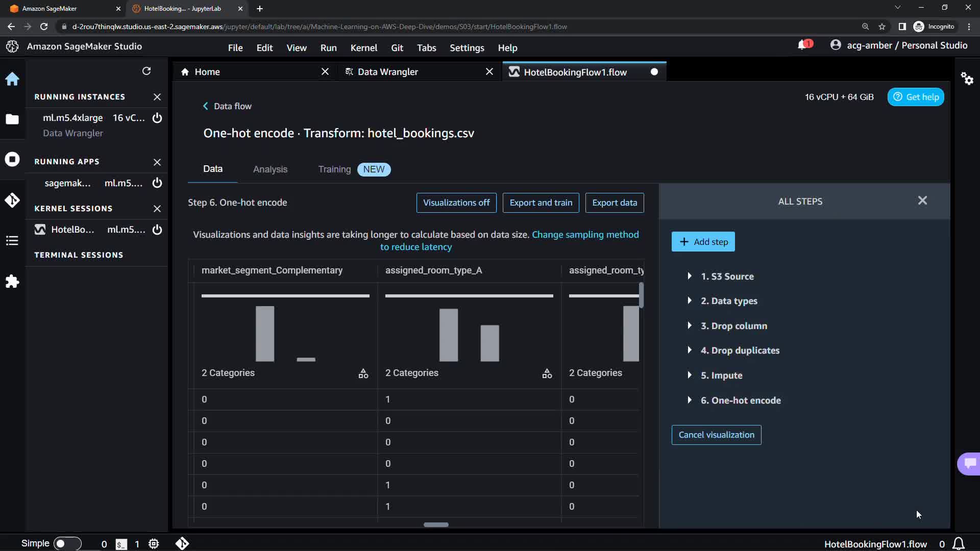980x551 pixels.
Task: Click the Add step button
Action: (703, 242)
